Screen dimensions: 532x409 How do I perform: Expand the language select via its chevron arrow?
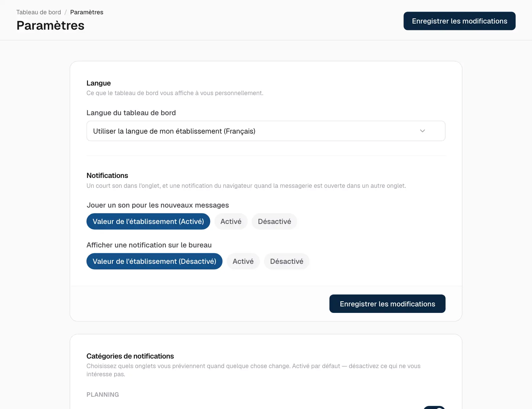tap(423, 131)
